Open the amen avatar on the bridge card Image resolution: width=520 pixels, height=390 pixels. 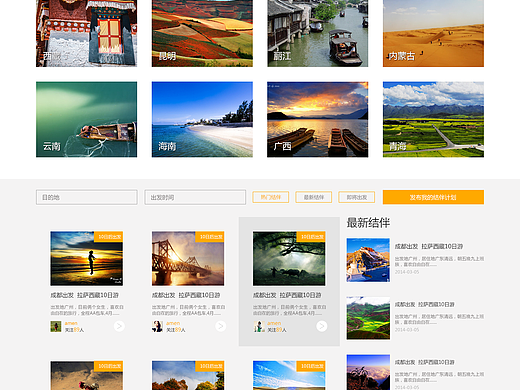tap(157, 326)
